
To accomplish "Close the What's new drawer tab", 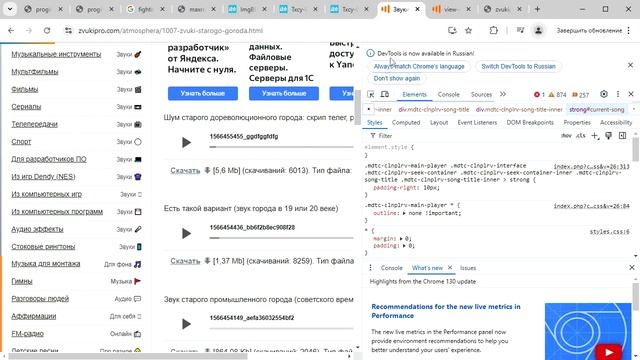I will 450,267.
